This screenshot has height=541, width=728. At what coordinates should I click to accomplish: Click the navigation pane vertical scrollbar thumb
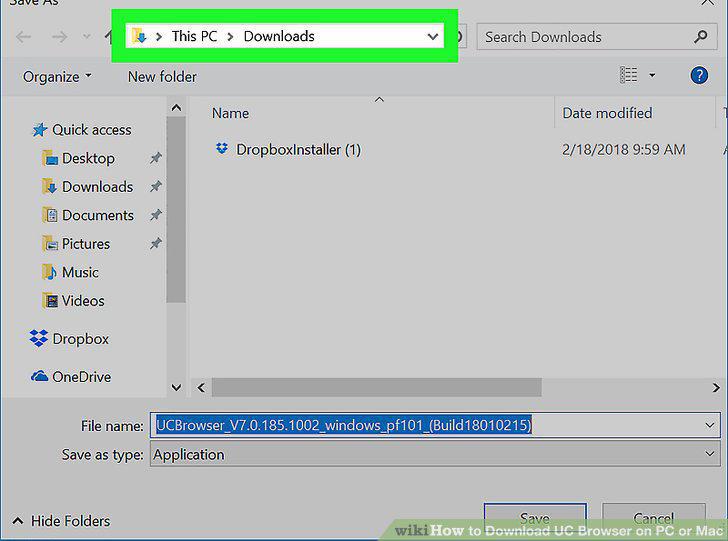pos(176,209)
